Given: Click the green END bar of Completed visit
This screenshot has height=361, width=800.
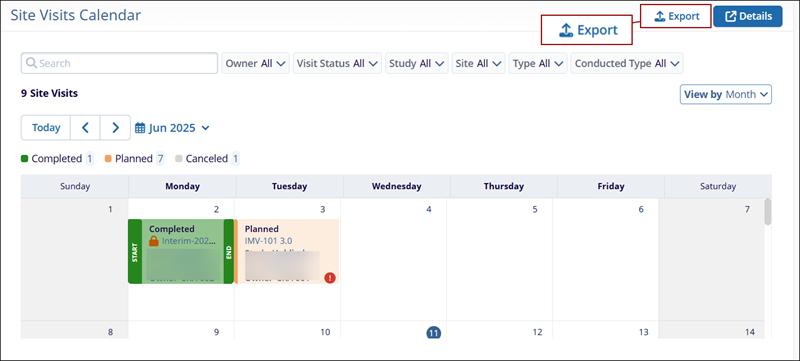Looking at the screenshot, I should [229, 251].
